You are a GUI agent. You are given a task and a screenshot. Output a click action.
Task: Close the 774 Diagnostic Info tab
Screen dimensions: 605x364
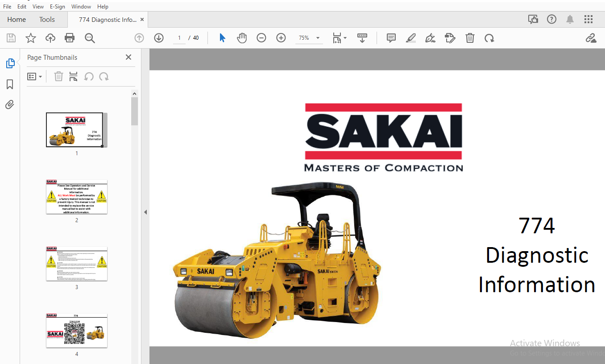coord(142,20)
